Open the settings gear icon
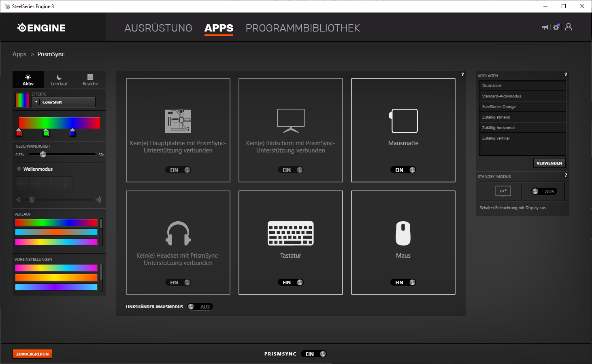The image size is (592, 364). click(x=556, y=27)
